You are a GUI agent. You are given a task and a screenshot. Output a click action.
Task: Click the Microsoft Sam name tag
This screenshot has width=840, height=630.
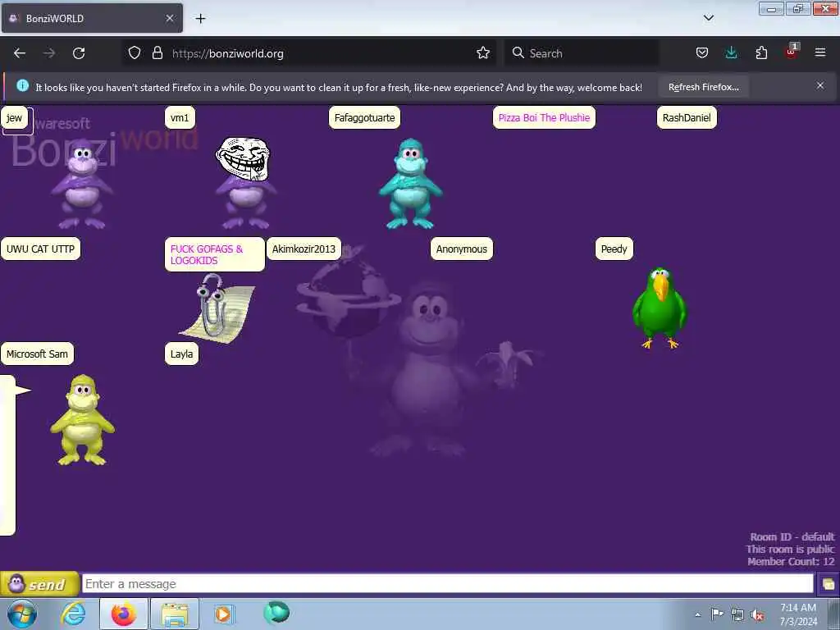click(37, 354)
